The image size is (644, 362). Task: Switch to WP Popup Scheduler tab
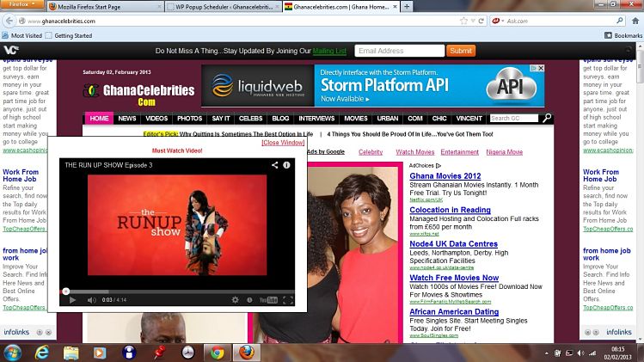[223, 7]
